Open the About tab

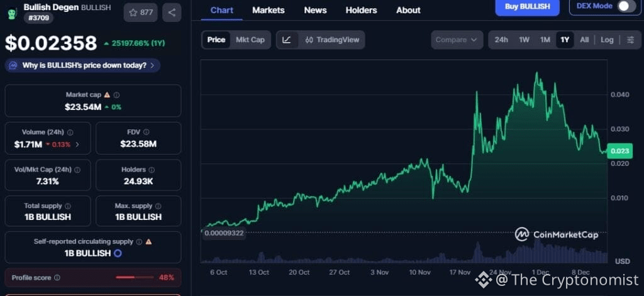coord(408,10)
